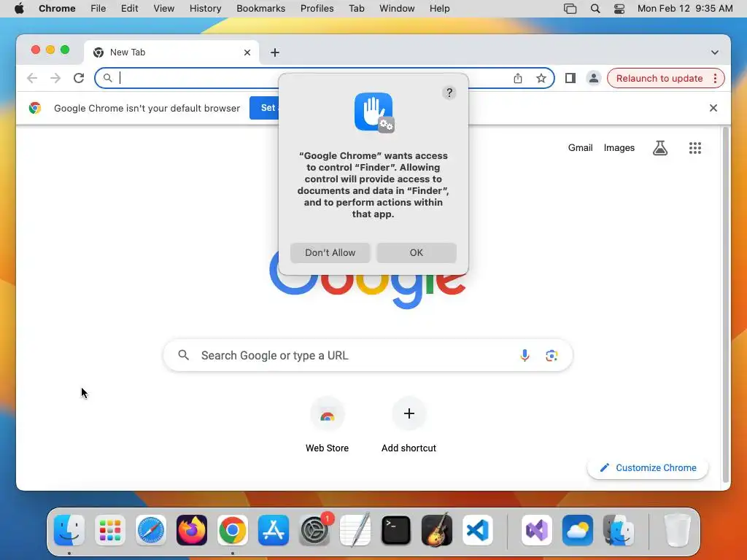Reload the page with the refresh icon

[79, 78]
